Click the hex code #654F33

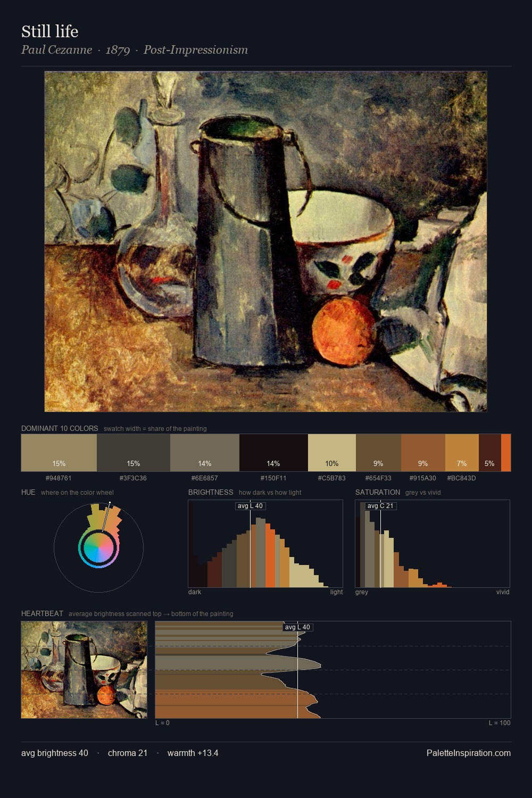tap(378, 478)
